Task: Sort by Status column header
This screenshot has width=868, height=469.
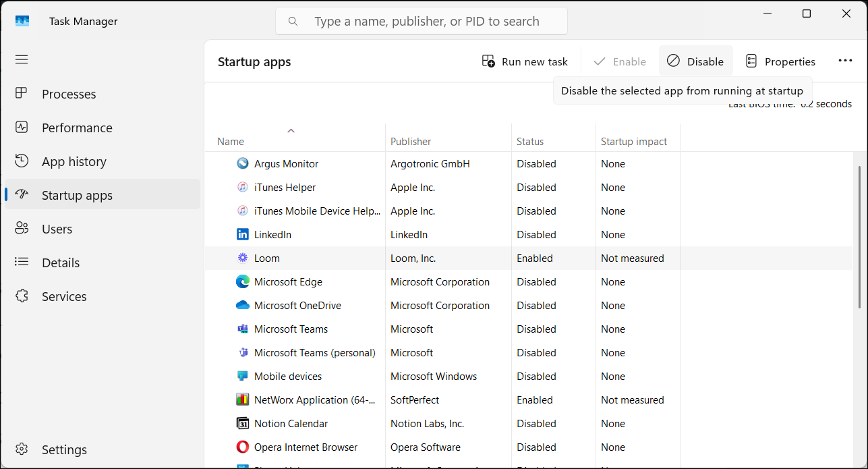Action: pyautogui.click(x=530, y=142)
